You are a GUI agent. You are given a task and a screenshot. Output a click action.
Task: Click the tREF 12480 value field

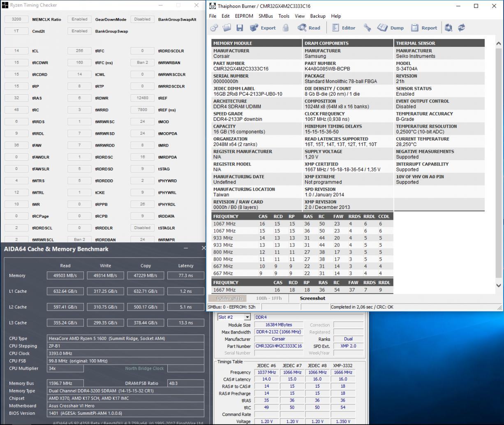142,98
